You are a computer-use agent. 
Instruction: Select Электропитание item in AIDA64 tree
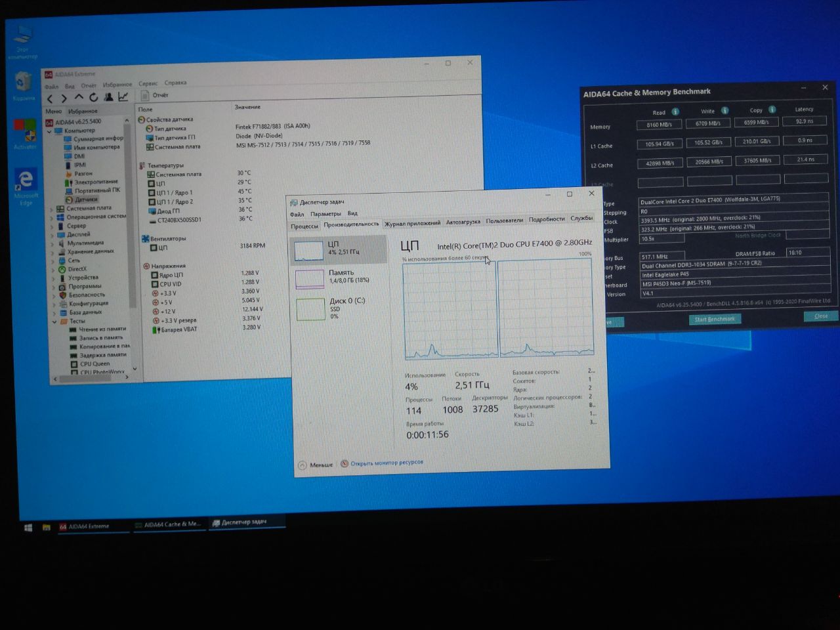pos(91,182)
